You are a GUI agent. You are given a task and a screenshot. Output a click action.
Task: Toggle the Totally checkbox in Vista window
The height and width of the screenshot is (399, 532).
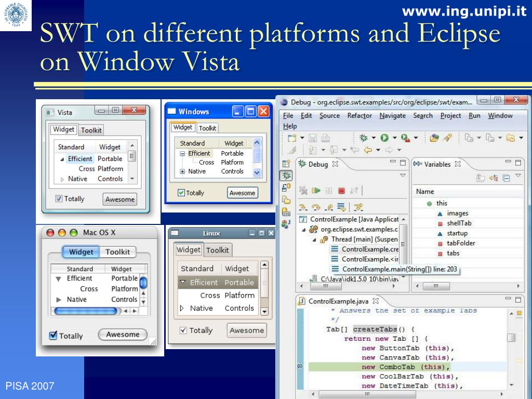coord(59,198)
